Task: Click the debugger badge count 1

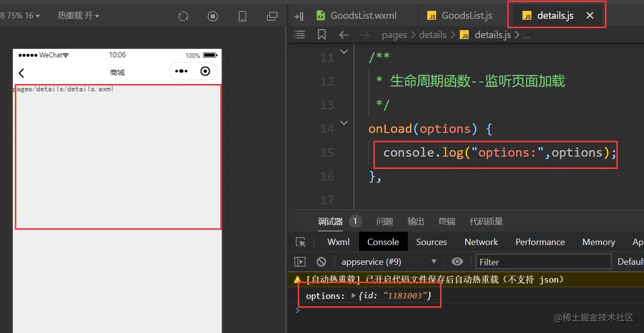Action: click(355, 221)
